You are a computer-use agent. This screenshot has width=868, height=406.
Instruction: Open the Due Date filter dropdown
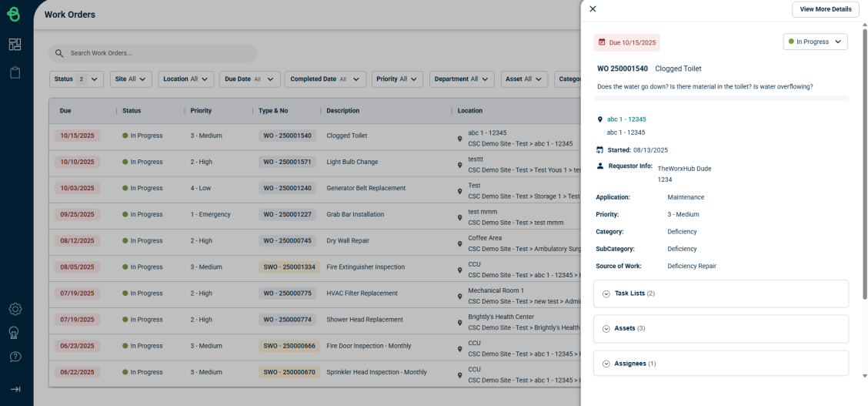click(249, 79)
